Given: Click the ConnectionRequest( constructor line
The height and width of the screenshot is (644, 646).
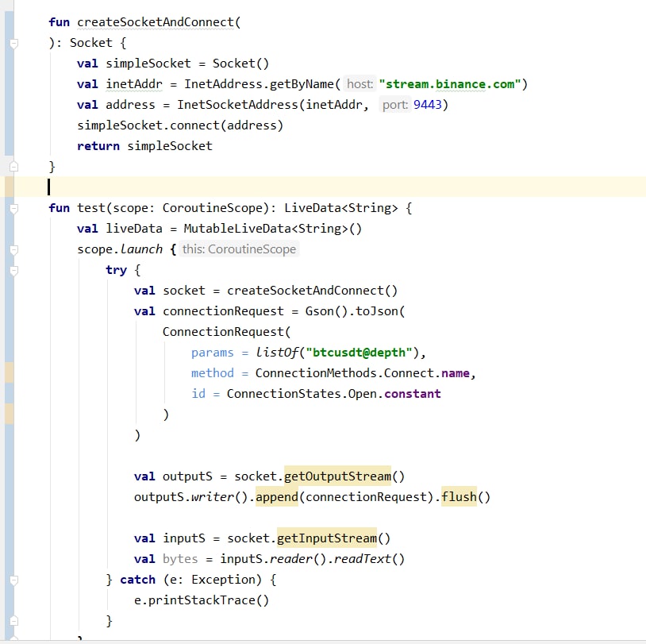Looking at the screenshot, I should click(x=227, y=331).
